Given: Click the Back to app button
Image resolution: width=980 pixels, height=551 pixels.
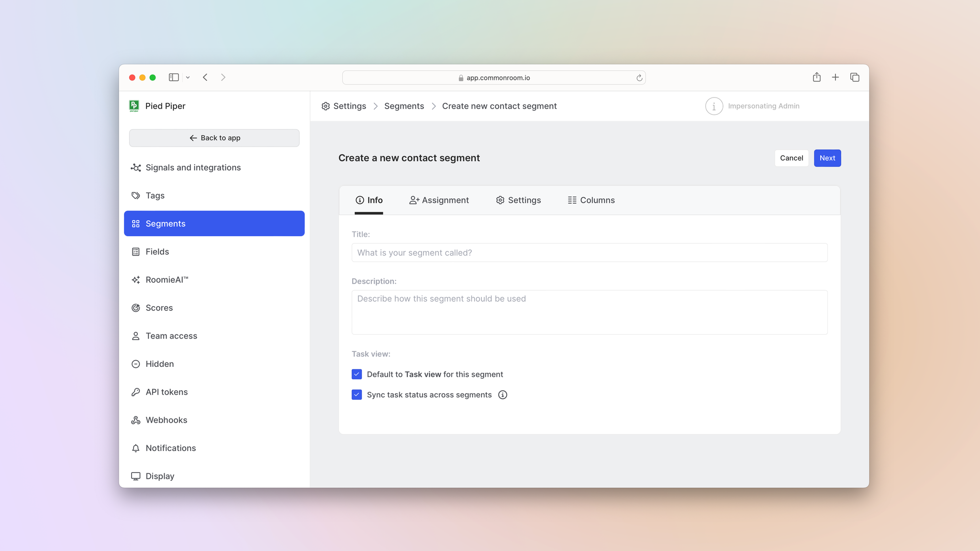Looking at the screenshot, I should coord(214,138).
